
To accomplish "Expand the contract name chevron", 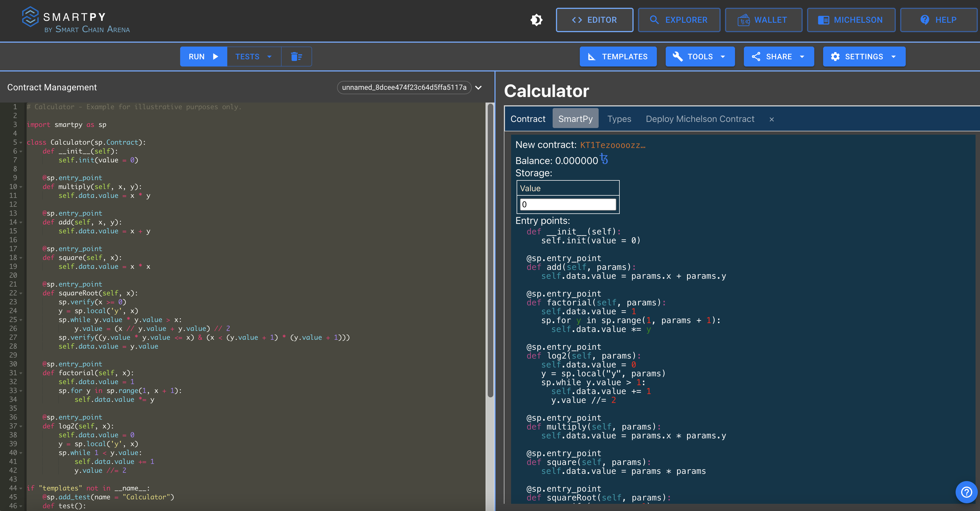I will 479,88.
